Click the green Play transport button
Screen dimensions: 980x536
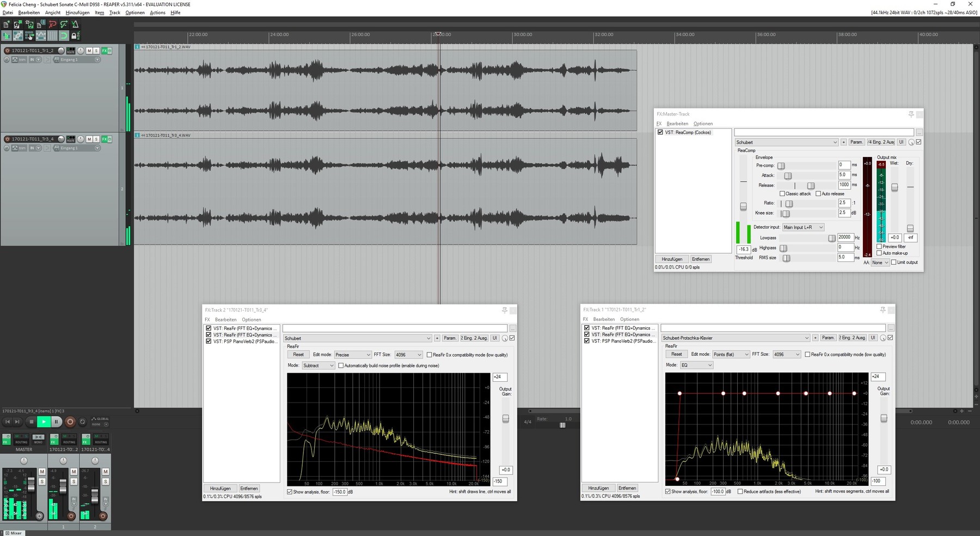[44, 422]
